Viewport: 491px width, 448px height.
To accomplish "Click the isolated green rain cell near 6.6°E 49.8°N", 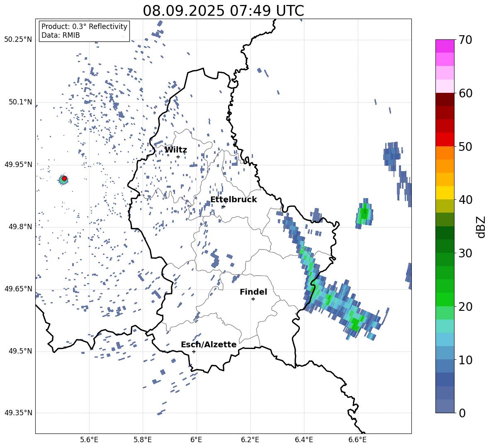I will click(364, 214).
